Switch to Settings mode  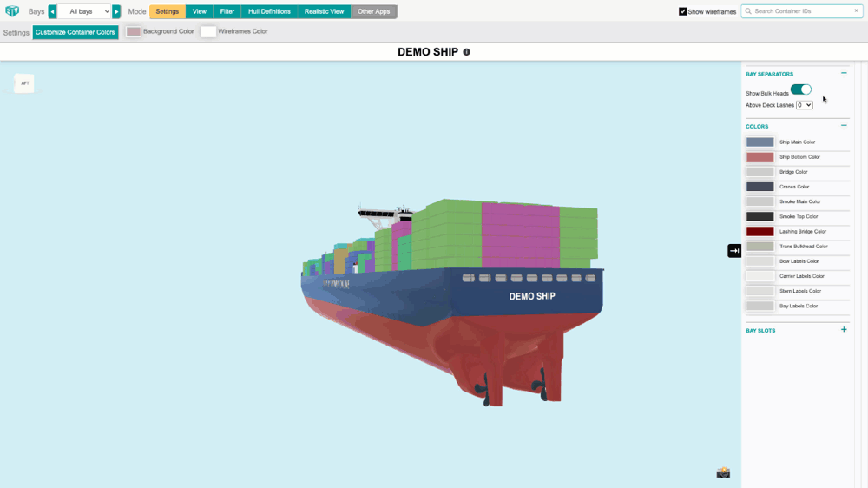click(168, 11)
